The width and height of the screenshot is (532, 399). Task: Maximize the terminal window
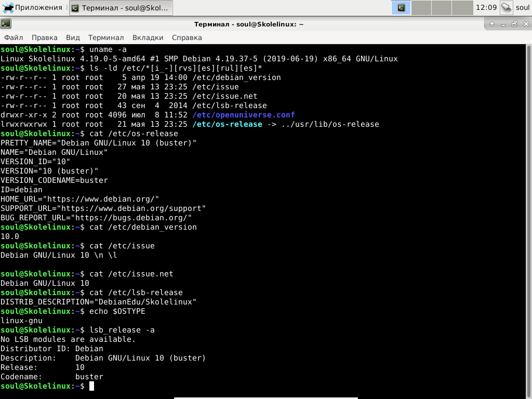(515, 24)
